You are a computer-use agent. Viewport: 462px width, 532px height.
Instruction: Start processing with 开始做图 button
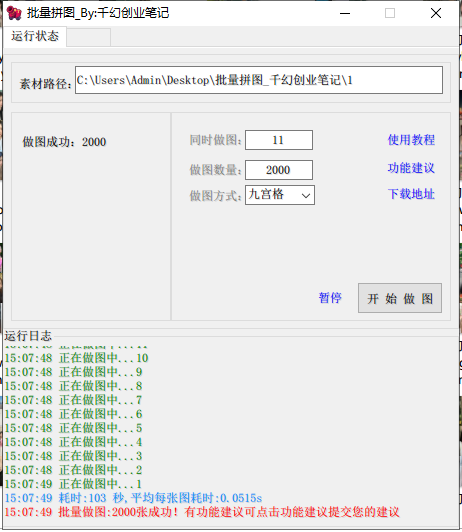(400, 298)
